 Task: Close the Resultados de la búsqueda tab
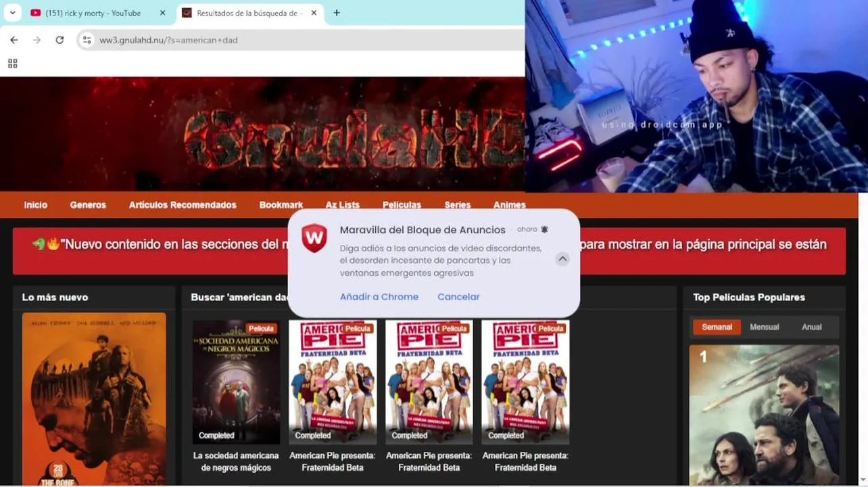tap(314, 13)
